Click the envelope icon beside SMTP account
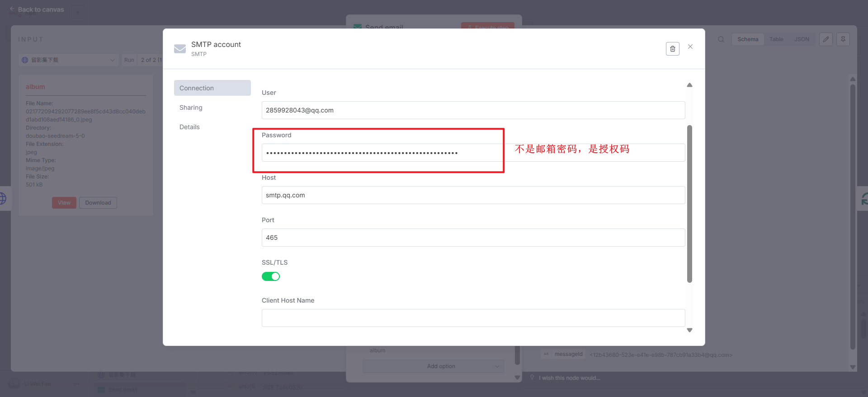 click(x=180, y=49)
